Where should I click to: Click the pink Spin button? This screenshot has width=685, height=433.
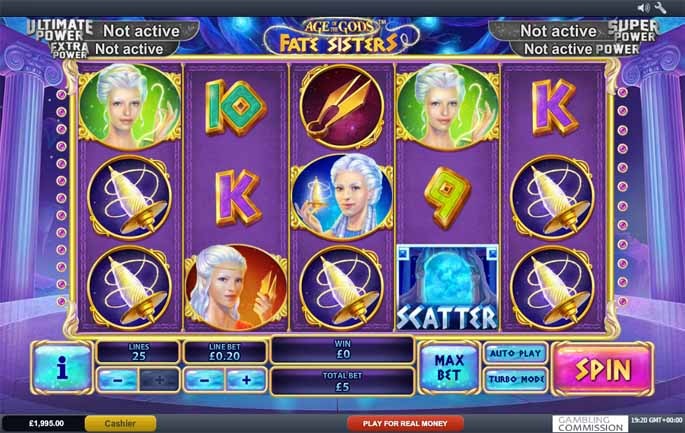tap(603, 369)
